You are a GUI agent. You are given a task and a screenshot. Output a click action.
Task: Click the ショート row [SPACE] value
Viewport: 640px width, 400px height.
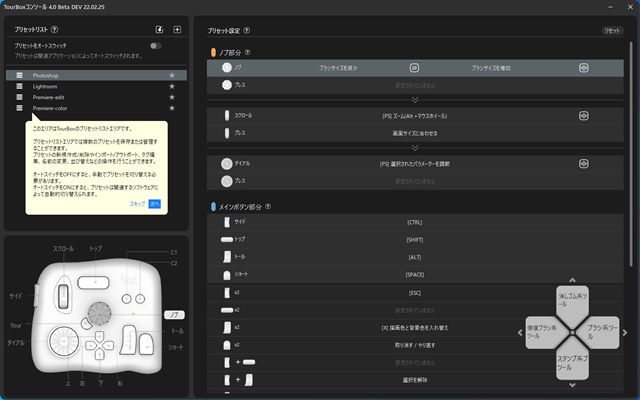pyautogui.click(x=415, y=275)
